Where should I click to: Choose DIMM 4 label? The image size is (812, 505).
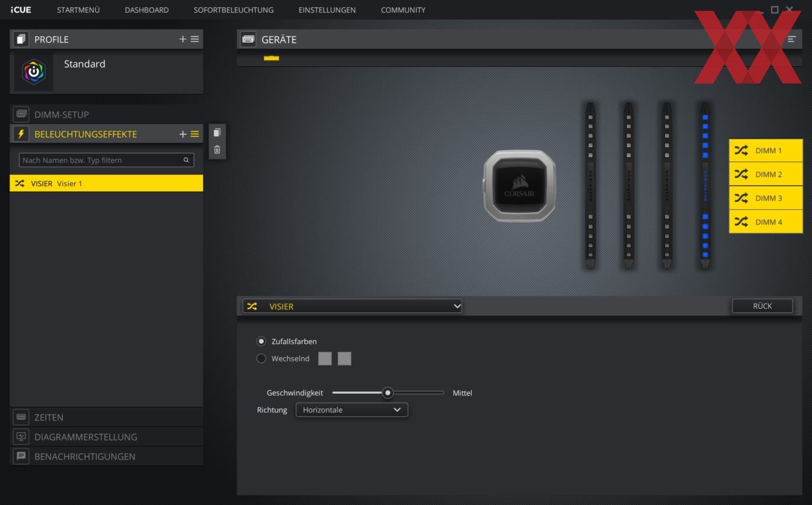(x=768, y=222)
